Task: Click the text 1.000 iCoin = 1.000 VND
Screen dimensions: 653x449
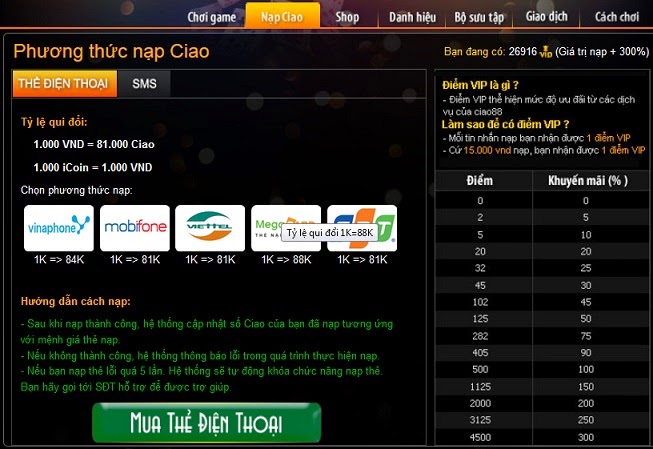Action: [92, 167]
